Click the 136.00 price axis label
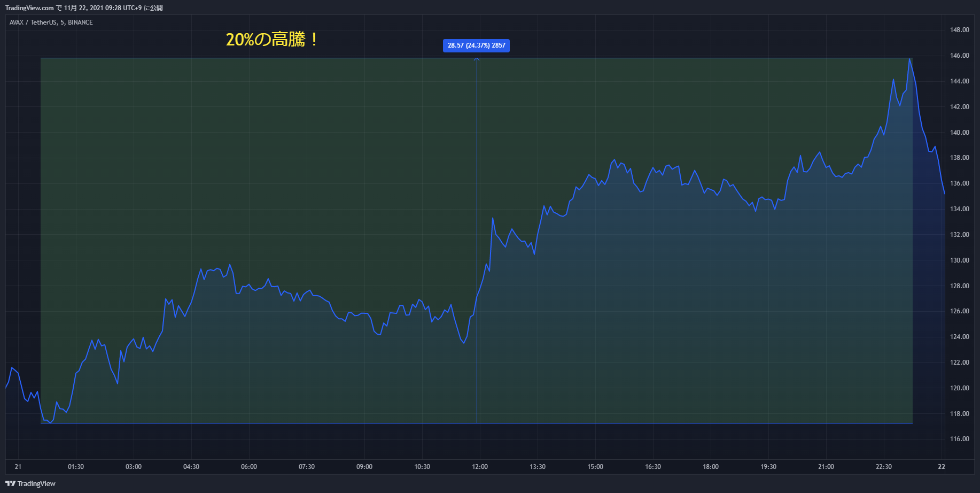The width and height of the screenshot is (980, 493). coord(959,183)
